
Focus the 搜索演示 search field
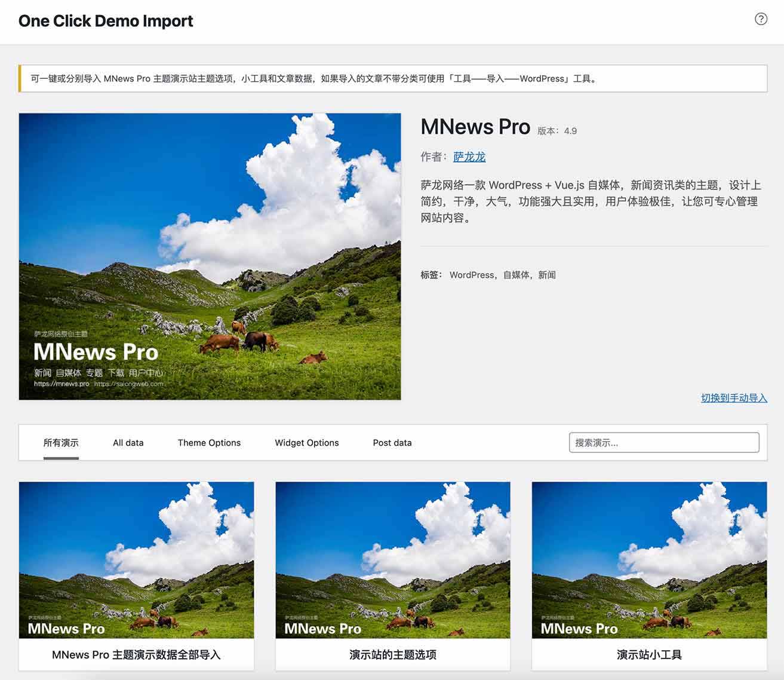tap(664, 443)
